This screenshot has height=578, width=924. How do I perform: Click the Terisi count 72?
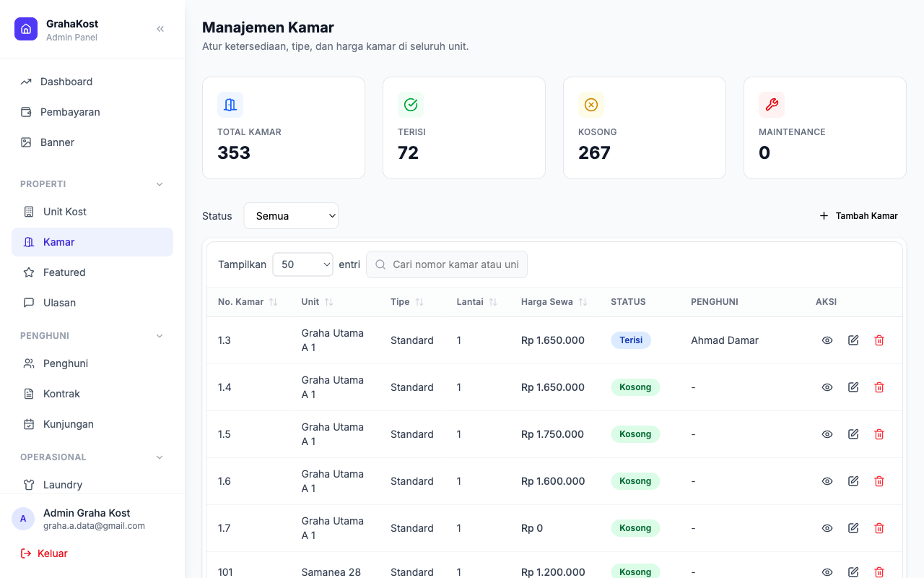click(x=408, y=152)
